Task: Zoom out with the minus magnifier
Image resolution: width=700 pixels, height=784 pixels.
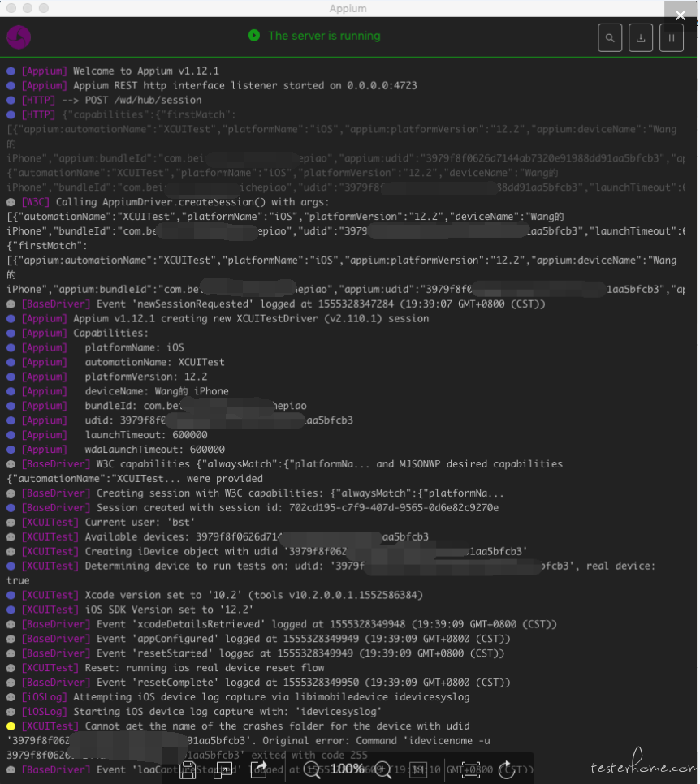Action: pos(312,769)
